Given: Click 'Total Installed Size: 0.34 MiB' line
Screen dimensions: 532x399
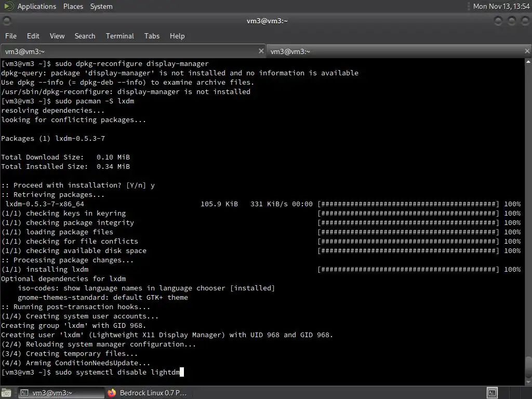Looking at the screenshot, I should [65, 167].
